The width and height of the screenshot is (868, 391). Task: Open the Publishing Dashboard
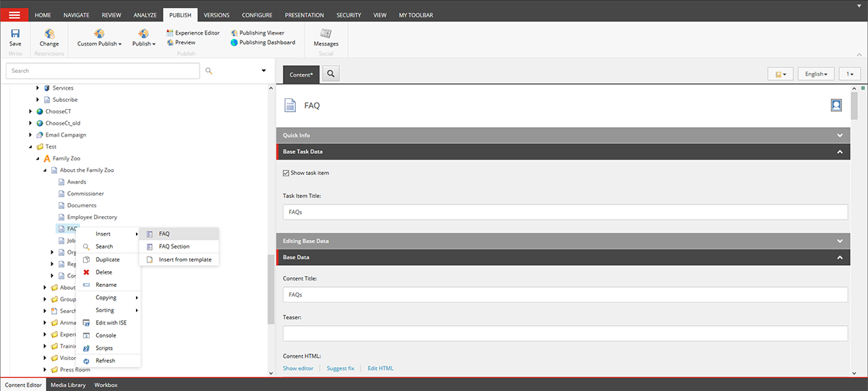(263, 42)
